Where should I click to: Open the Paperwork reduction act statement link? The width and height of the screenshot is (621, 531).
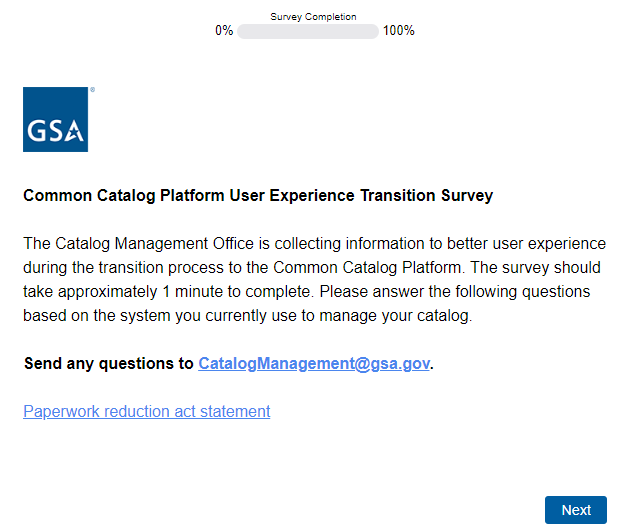pos(146,411)
